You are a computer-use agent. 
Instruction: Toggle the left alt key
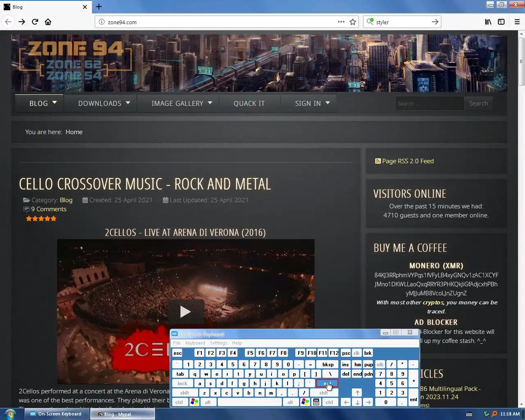208,402
